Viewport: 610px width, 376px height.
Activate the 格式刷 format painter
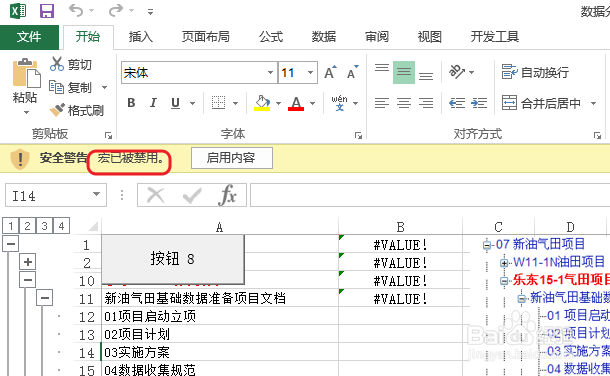(x=77, y=110)
